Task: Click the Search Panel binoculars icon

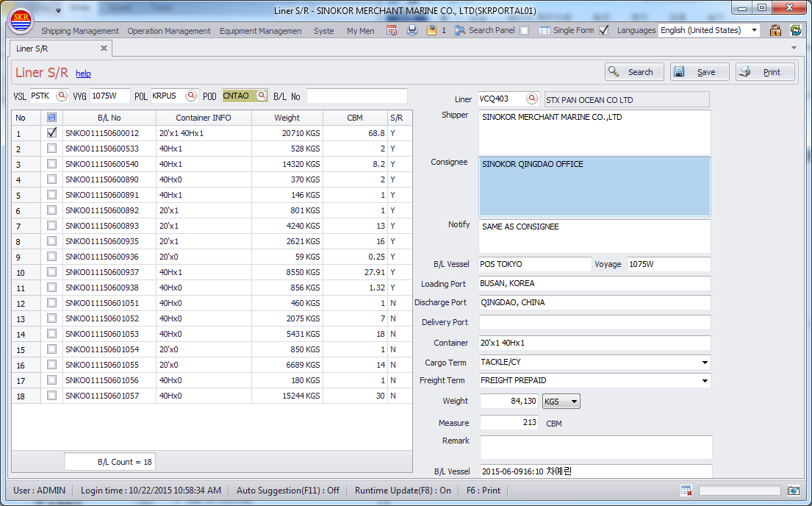Action: 460,31
